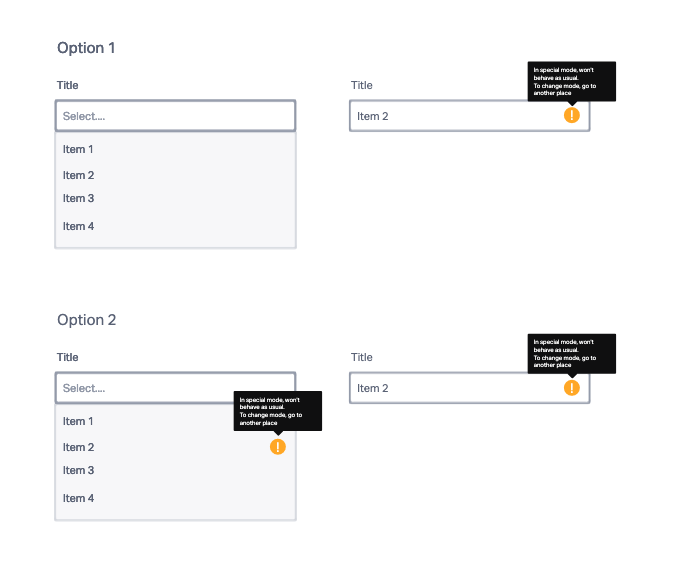Click the Option 2 heading
The height and width of the screenshot is (566, 674).
pyautogui.click(x=86, y=320)
